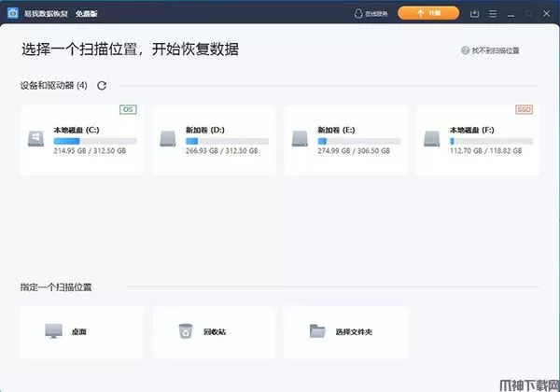Select Local Disk (F:) drive icon

(432, 139)
